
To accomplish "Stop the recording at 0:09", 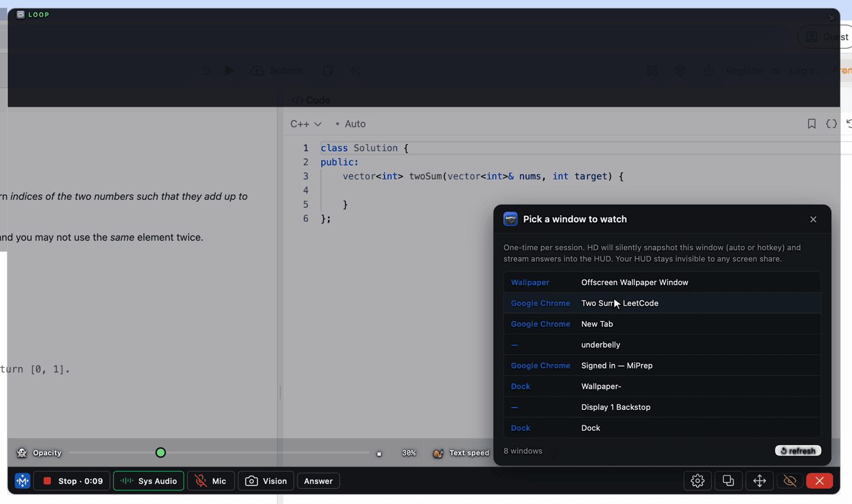I will (x=72, y=481).
